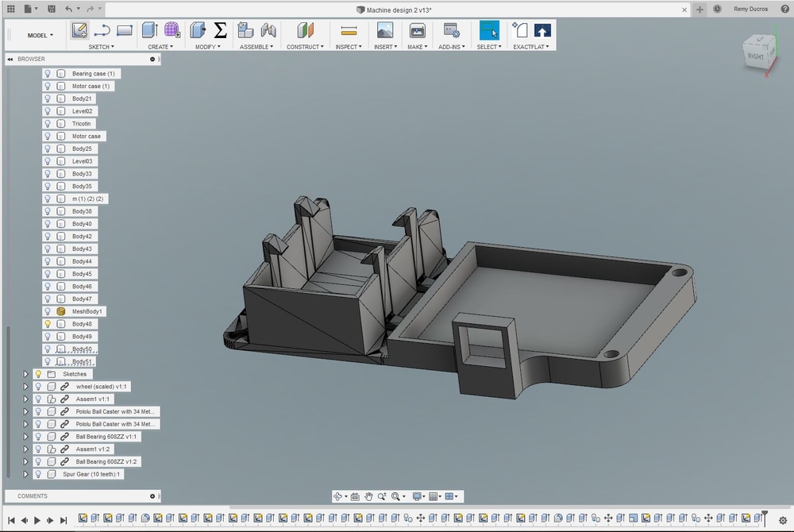Screen dimensions: 794x532
Task: Click the Joint assemble icon
Action: (268, 30)
